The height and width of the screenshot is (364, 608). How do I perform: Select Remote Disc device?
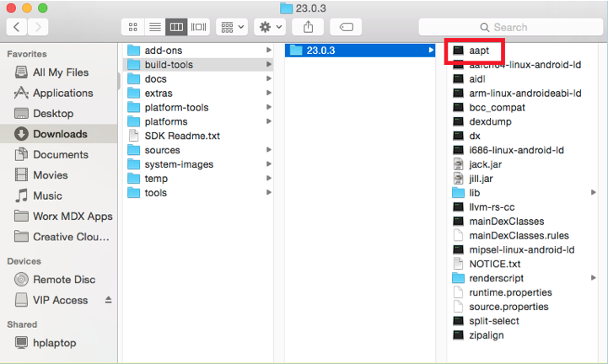(x=59, y=280)
